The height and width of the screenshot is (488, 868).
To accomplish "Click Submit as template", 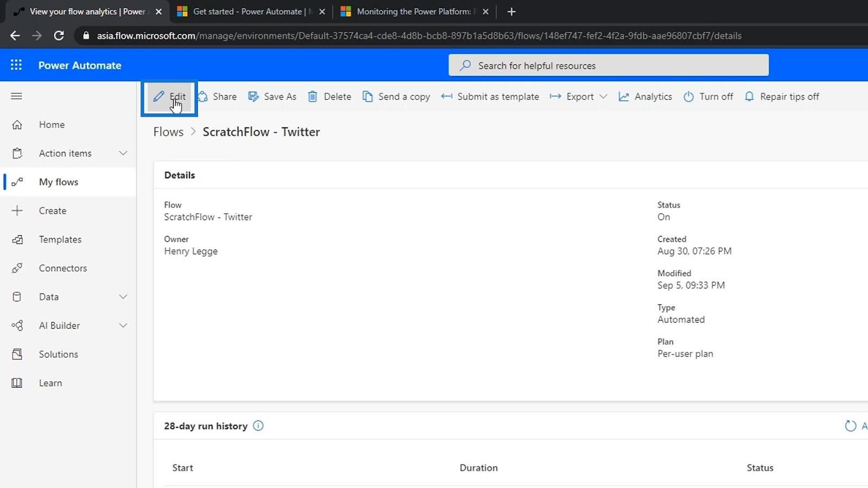I will click(x=490, y=97).
